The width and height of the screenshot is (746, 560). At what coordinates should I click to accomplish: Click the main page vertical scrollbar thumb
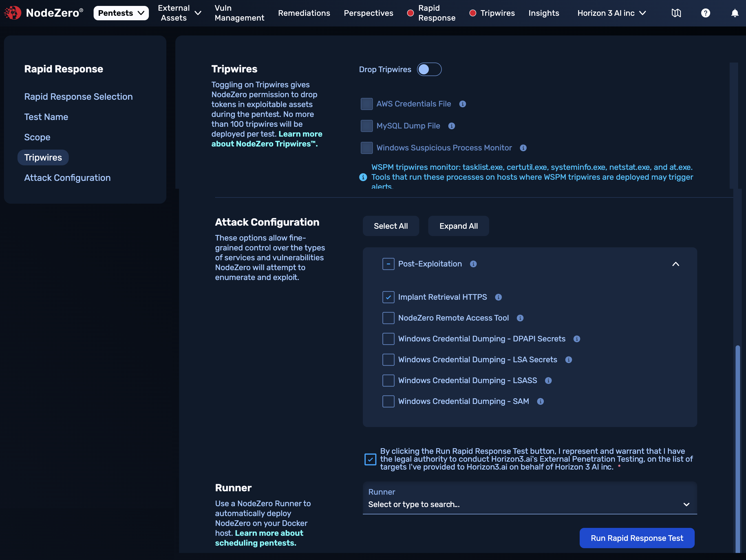(737, 449)
